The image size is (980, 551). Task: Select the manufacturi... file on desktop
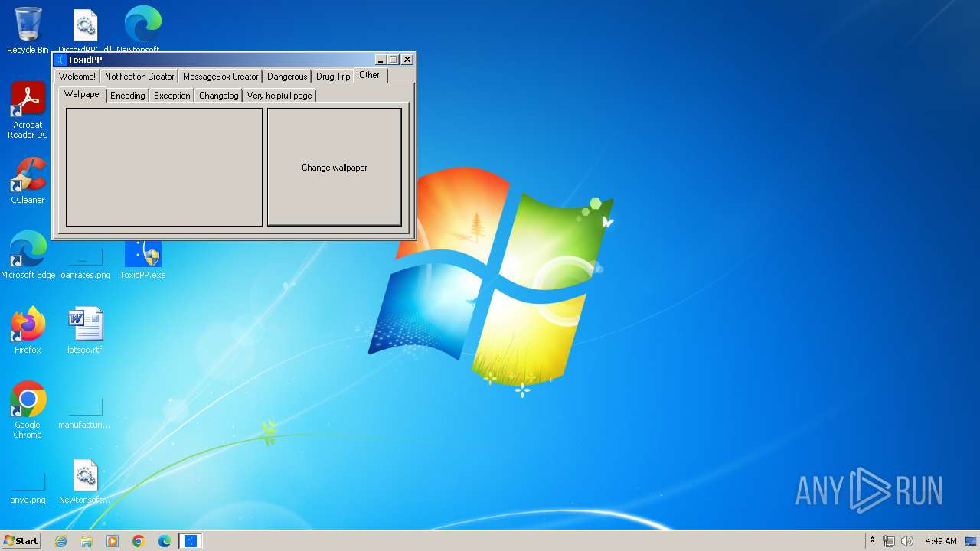[85, 415]
